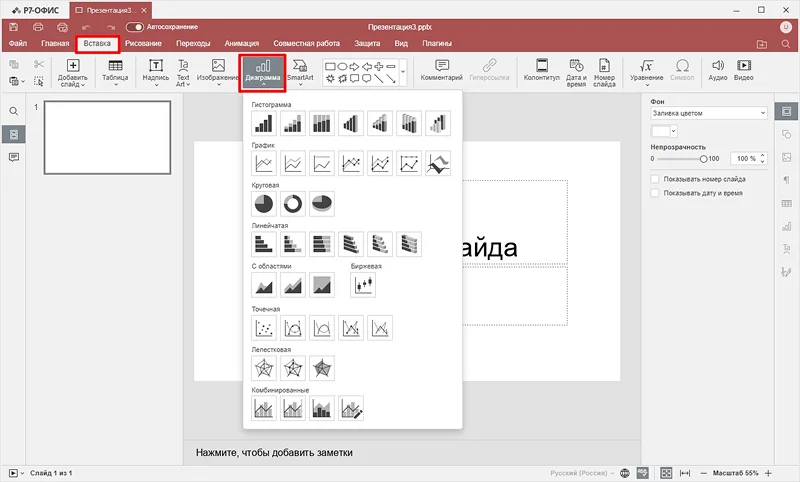Viewport: 800px width, 482px height.
Task: Switch to Защита tab
Action: pyautogui.click(x=367, y=43)
